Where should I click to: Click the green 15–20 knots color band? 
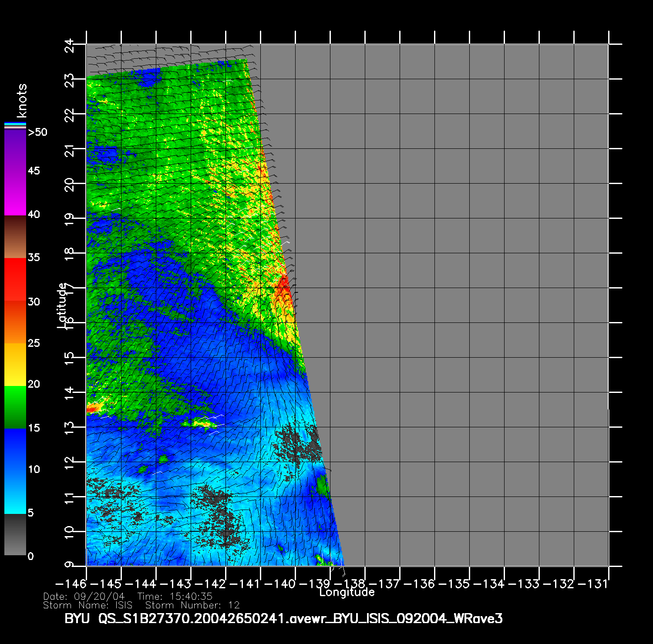point(15,407)
